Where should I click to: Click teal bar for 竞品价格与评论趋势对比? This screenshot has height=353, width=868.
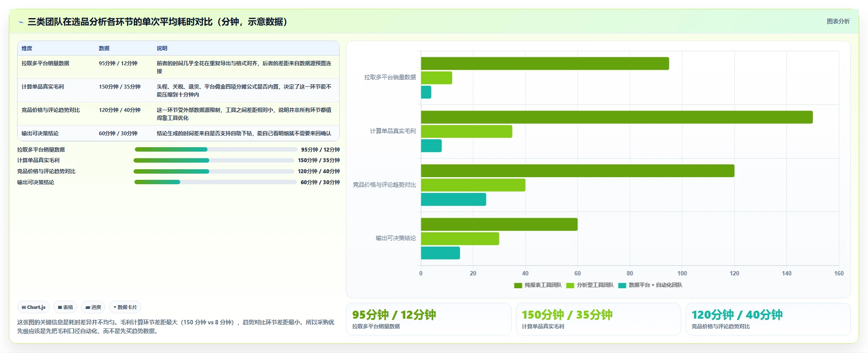[454, 199]
